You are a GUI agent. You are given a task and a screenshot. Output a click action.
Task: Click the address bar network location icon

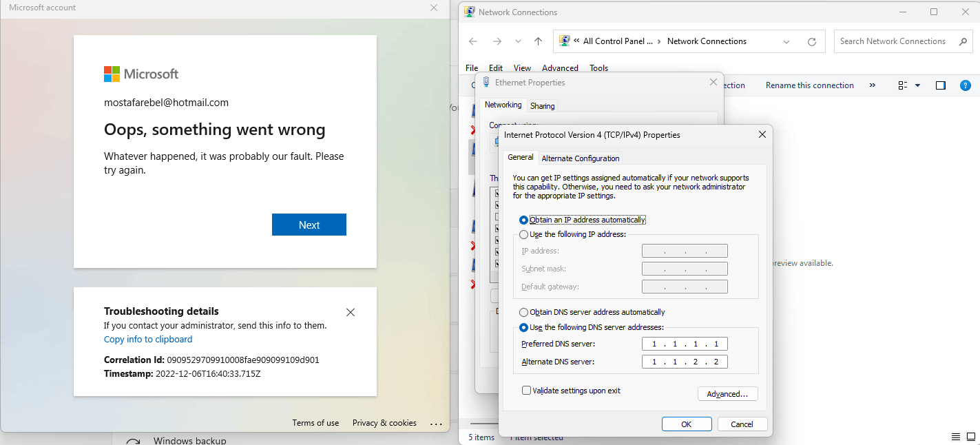565,41
